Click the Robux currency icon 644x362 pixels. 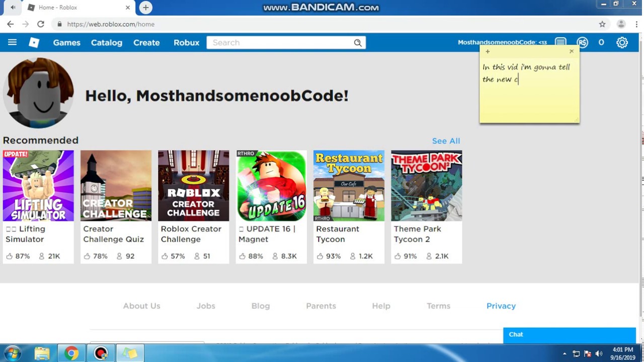point(582,43)
